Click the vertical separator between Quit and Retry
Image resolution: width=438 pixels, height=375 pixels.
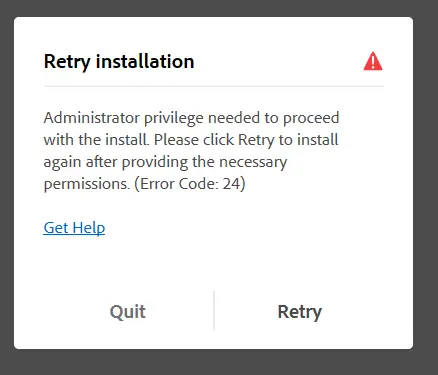coord(214,310)
